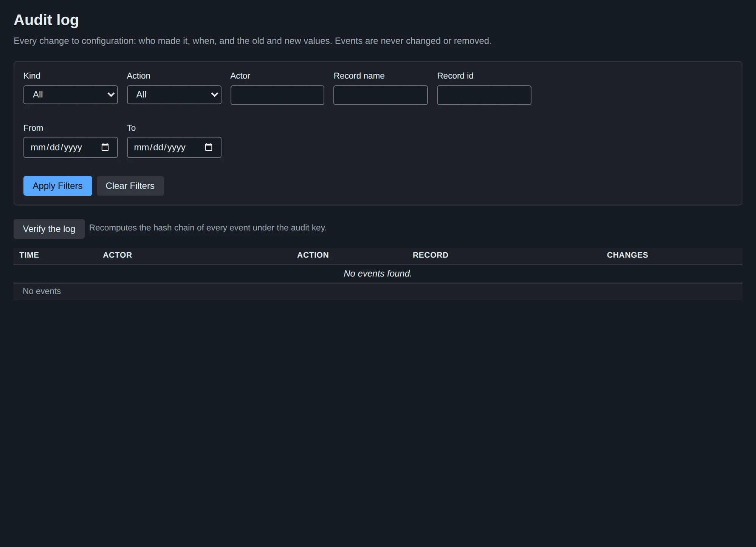
Task: Click the ACTION column header
Action: click(313, 255)
